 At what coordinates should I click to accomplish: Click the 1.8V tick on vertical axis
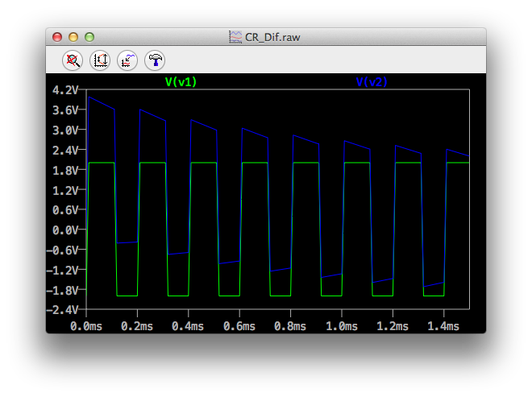tap(64, 170)
